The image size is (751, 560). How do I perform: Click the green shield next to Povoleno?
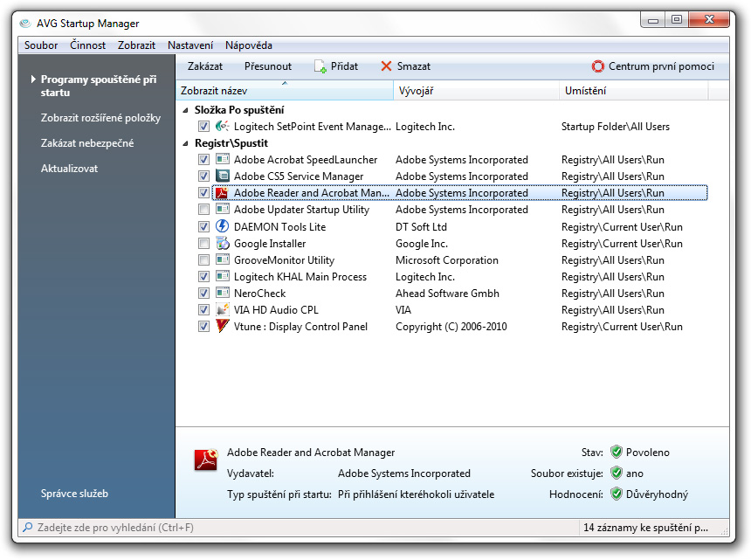[617, 452]
